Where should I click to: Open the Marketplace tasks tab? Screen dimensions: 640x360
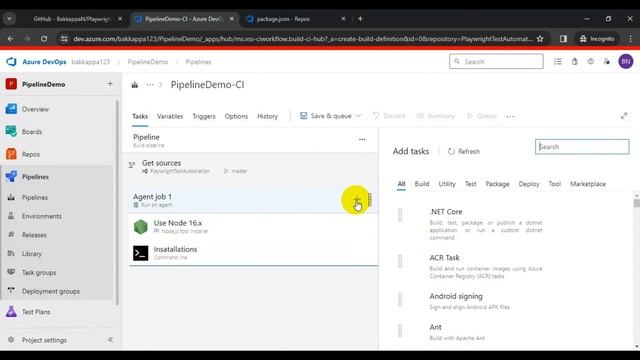click(x=588, y=184)
